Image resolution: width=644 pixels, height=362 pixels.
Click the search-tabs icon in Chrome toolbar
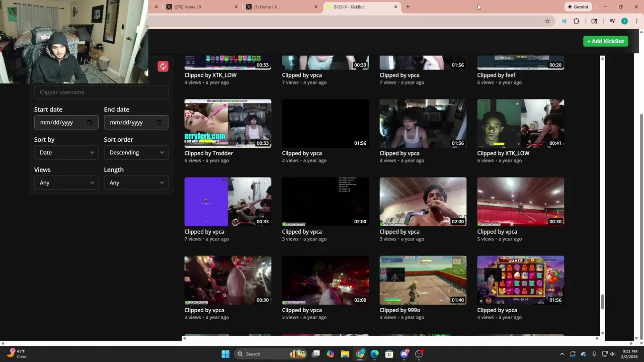[x=594, y=21]
